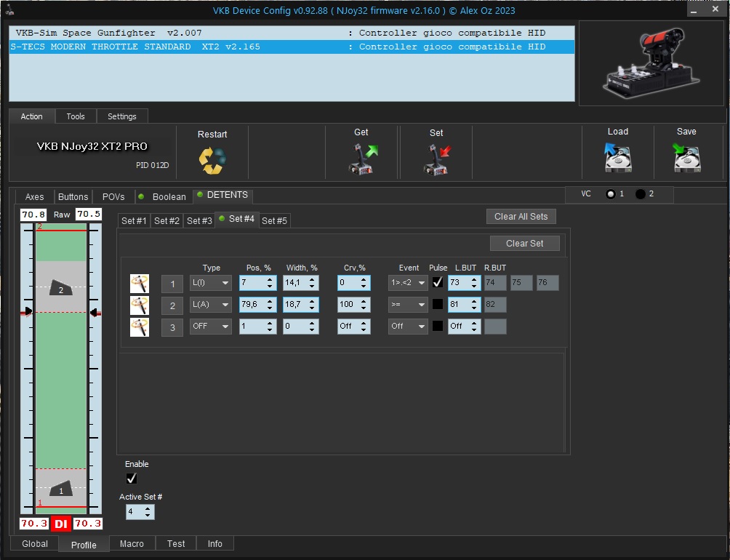Image resolution: width=730 pixels, height=560 pixels.
Task: Click the Save profile disk icon
Action: [x=686, y=158]
